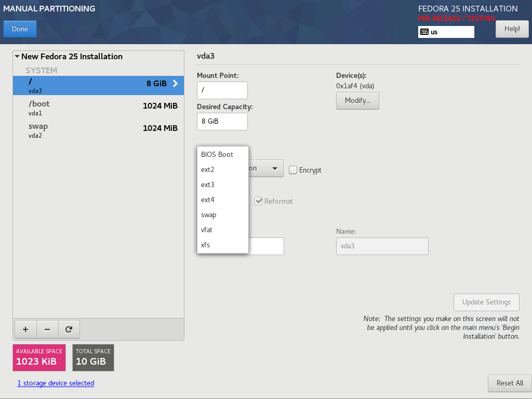The width and height of the screenshot is (532, 399).
Task: Toggle the Reformat checkbox
Action: (259, 201)
